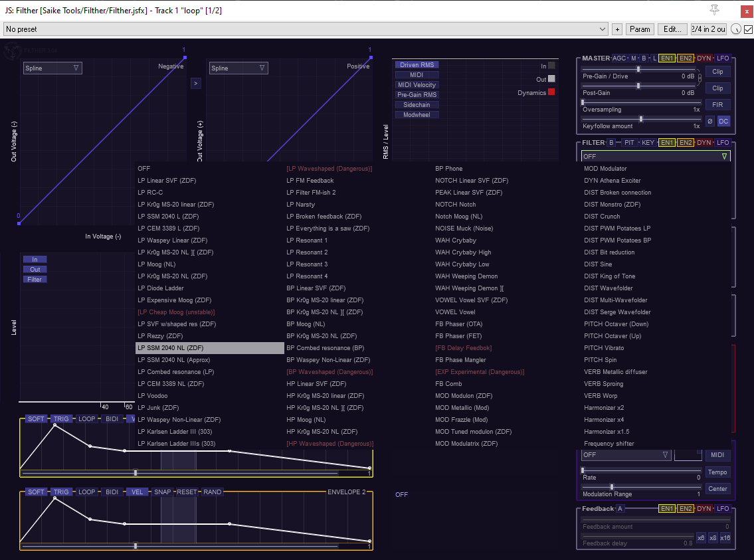Click the Post-Gain Clip button

717,88
